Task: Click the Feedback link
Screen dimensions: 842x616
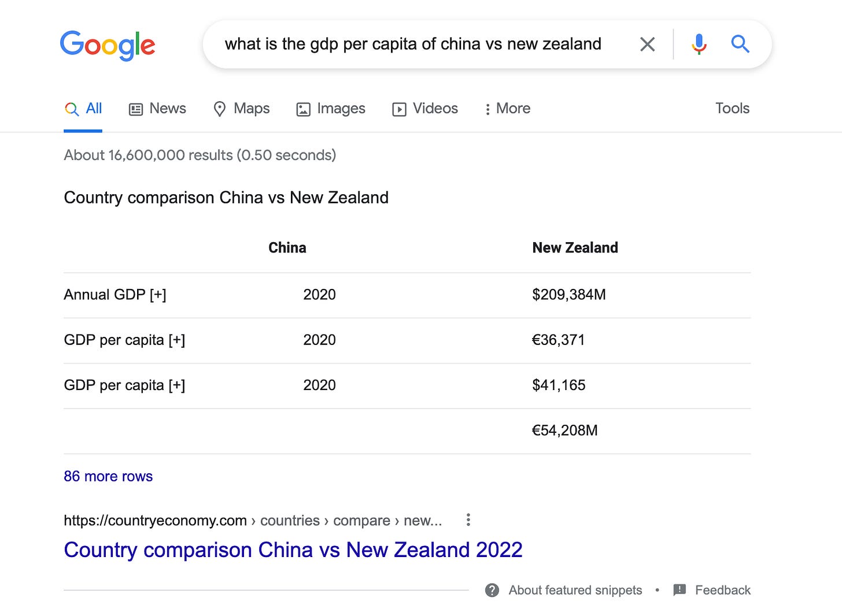Action: [722, 590]
